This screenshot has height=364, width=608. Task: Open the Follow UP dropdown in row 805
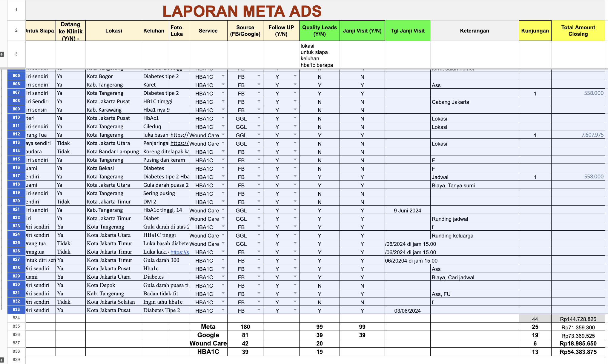click(295, 76)
